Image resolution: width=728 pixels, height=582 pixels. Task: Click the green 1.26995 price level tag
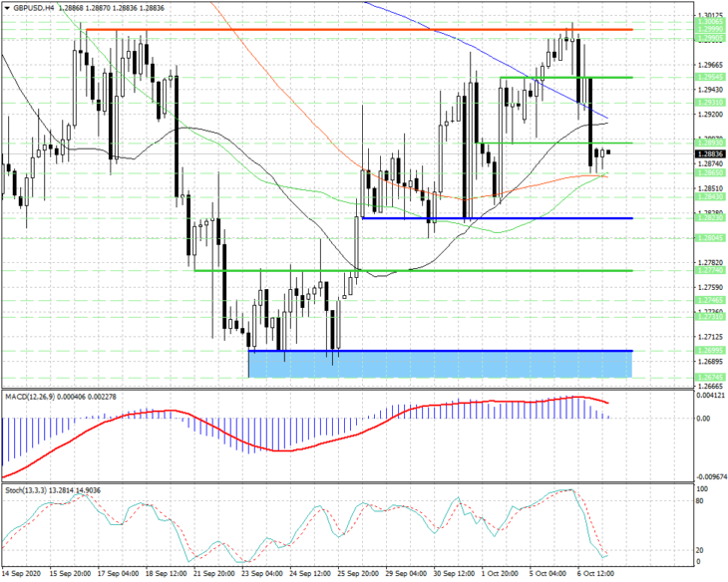(x=710, y=351)
